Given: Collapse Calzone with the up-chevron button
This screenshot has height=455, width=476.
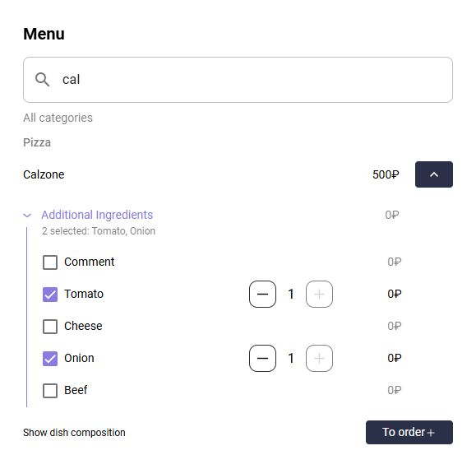Looking at the screenshot, I should (x=434, y=174).
